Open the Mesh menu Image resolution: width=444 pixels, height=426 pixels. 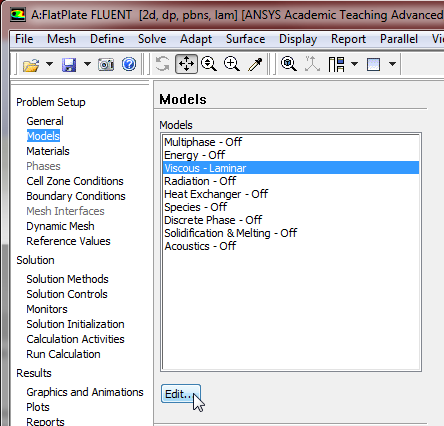(x=61, y=39)
